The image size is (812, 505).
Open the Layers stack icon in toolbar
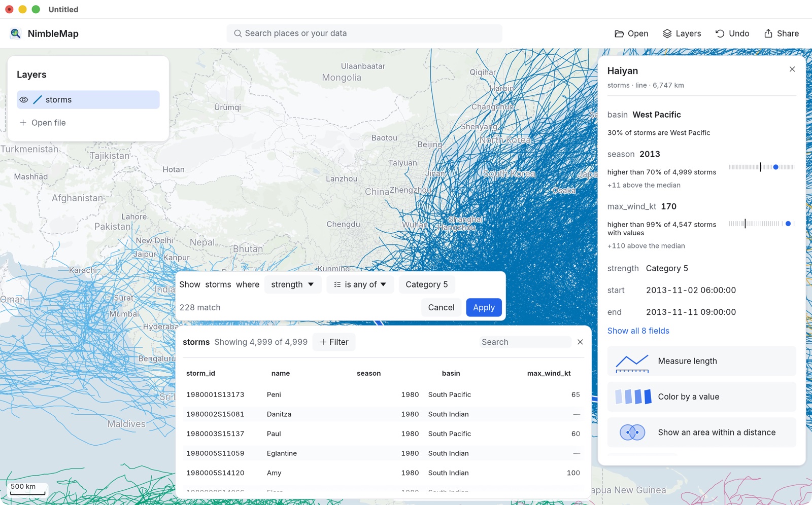point(667,33)
